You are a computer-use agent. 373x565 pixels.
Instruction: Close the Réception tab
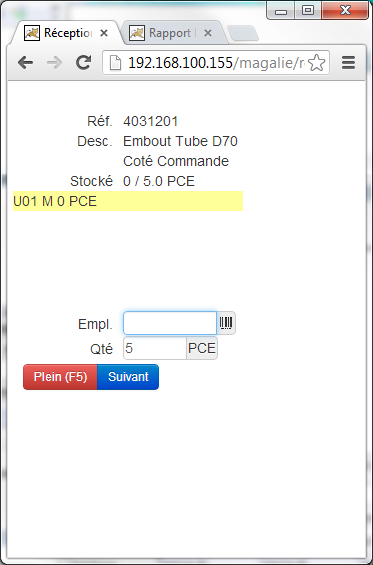click(104, 33)
